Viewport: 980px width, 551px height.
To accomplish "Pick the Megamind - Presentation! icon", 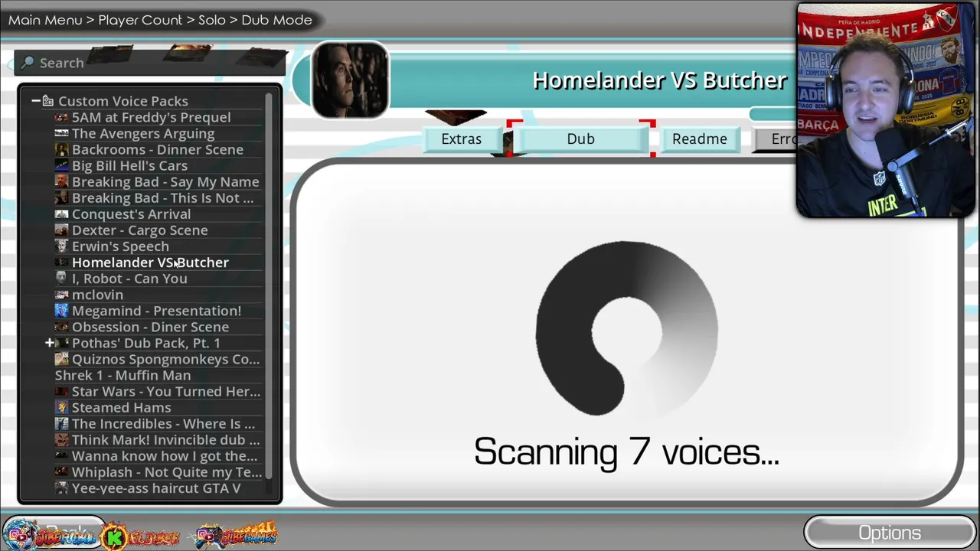I will tap(61, 310).
